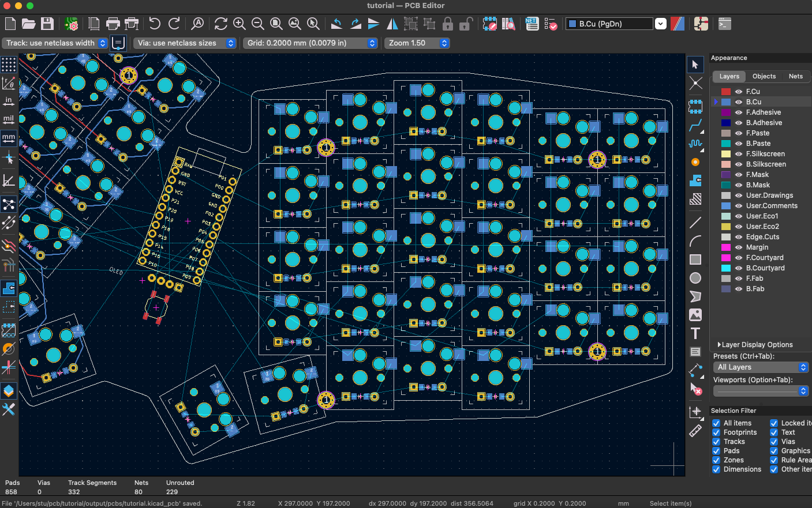Select the Add Filled Zone tool
The width and height of the screenshot is (812, 508).
pos(695,180)
